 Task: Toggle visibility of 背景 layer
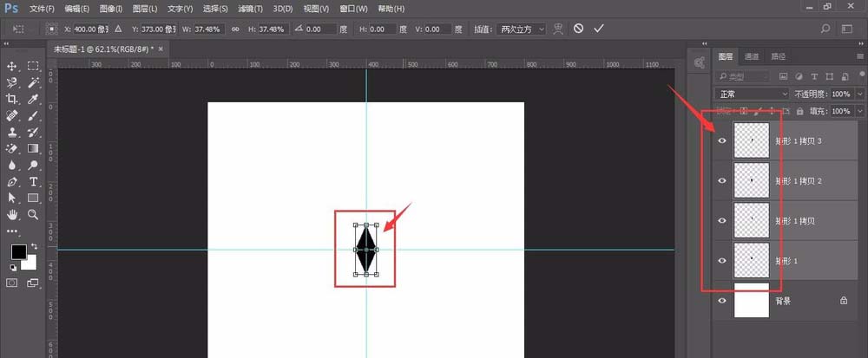coord(721,301)
